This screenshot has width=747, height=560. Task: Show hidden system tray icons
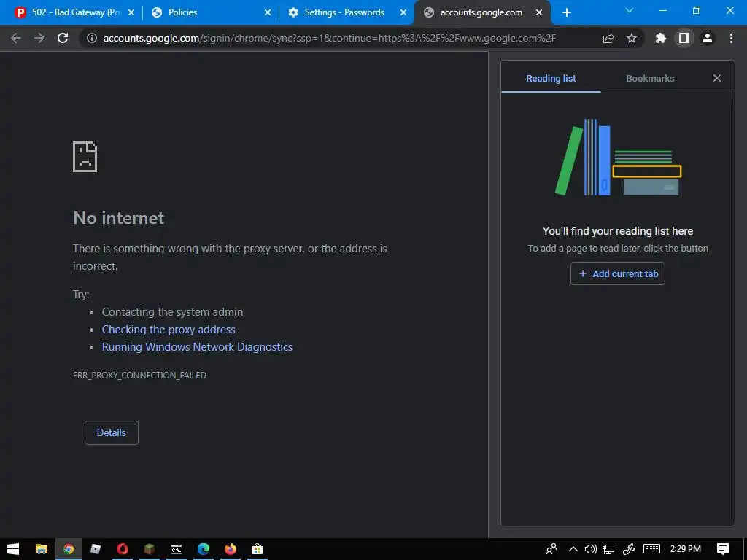coord(573,549)
